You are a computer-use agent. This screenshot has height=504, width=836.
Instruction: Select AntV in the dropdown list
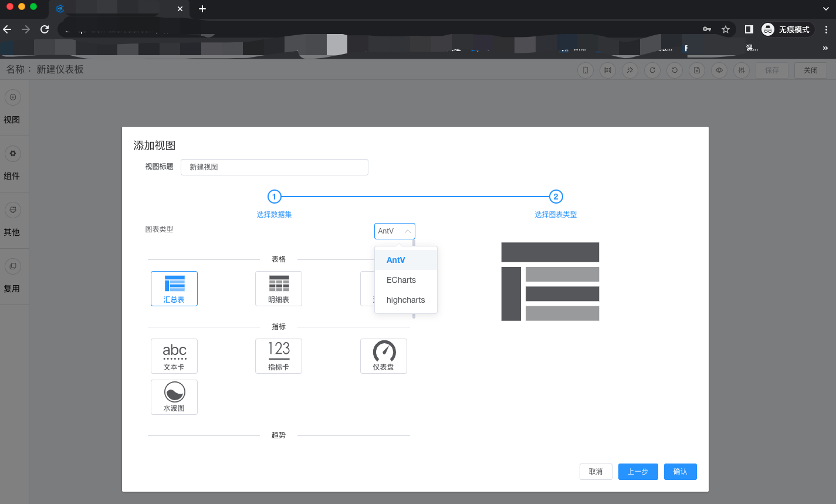point(406,260)
